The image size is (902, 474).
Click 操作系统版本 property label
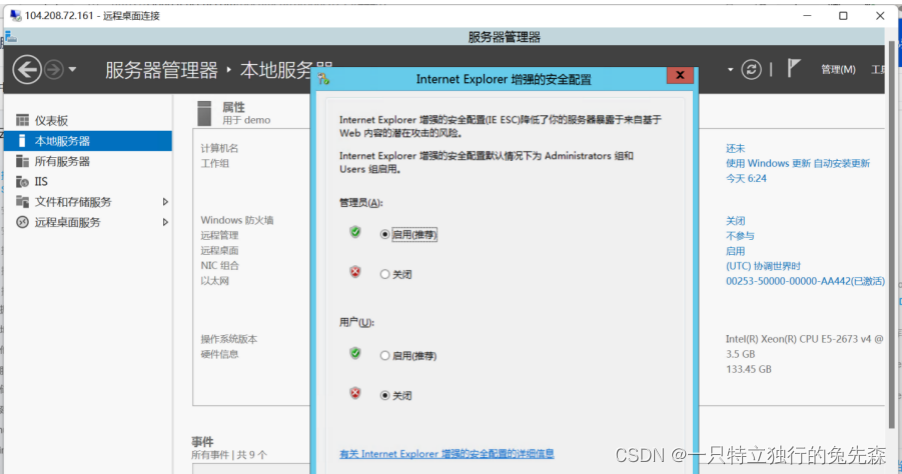(x=229, y=339)
